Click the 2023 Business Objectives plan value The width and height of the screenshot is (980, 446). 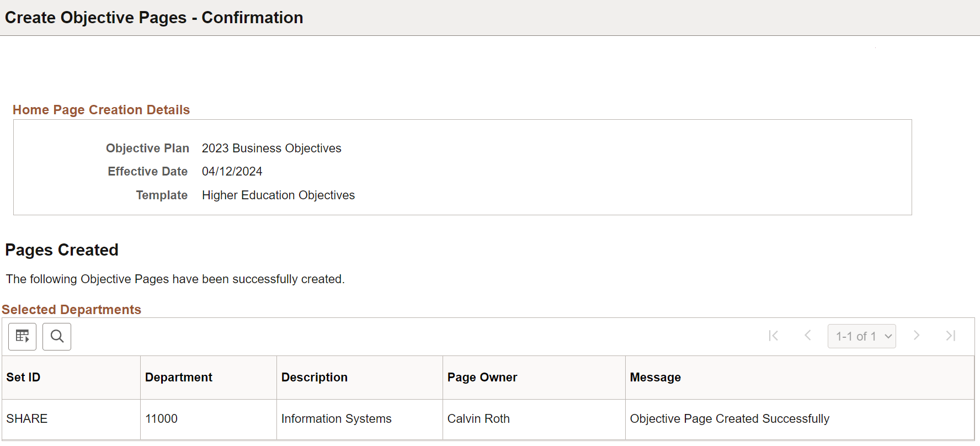click(271, 148)
